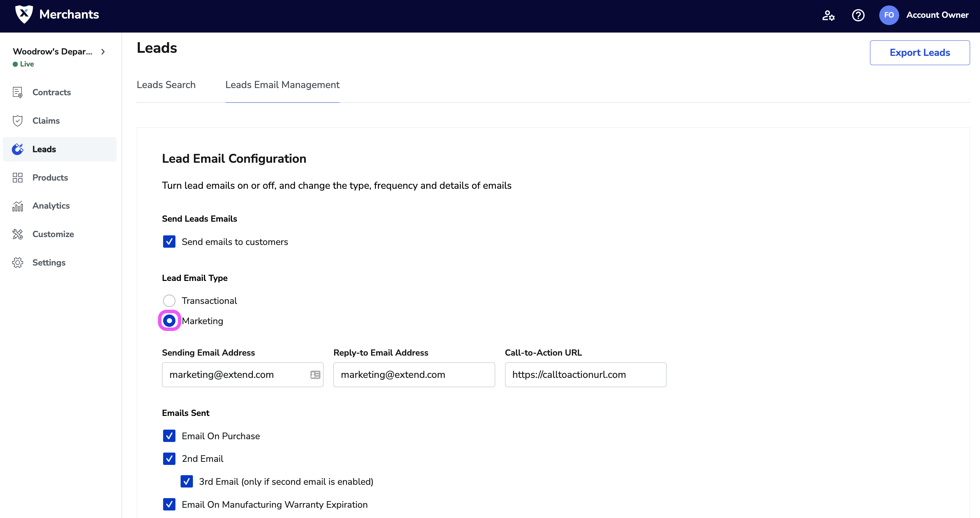980x518 pixels.
Task: Expand the Woodrow's Department store chevron
Action: point(103,52)
